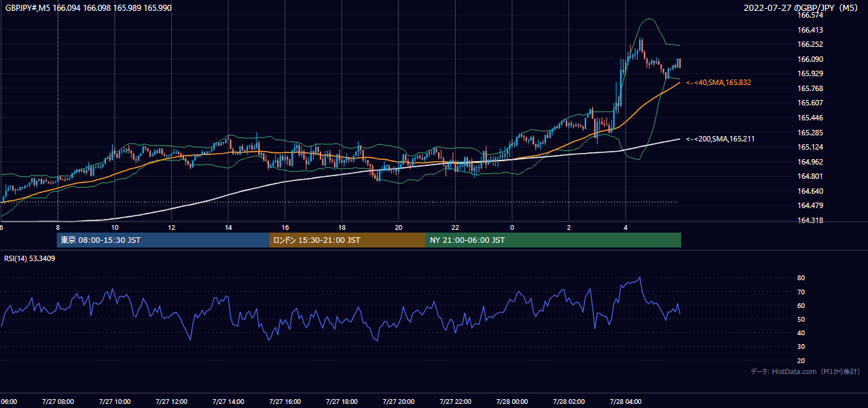Click price axis value 165.607
This screenshot has height=408, width=868.
(x=810, y=103)
